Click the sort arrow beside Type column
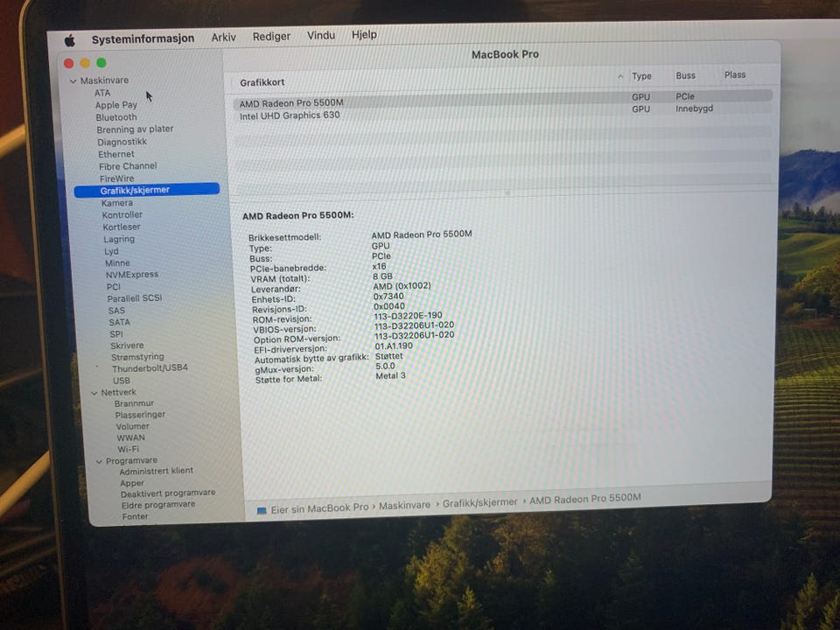The height and width of the screenshot is (630, 840). point(620,77)
